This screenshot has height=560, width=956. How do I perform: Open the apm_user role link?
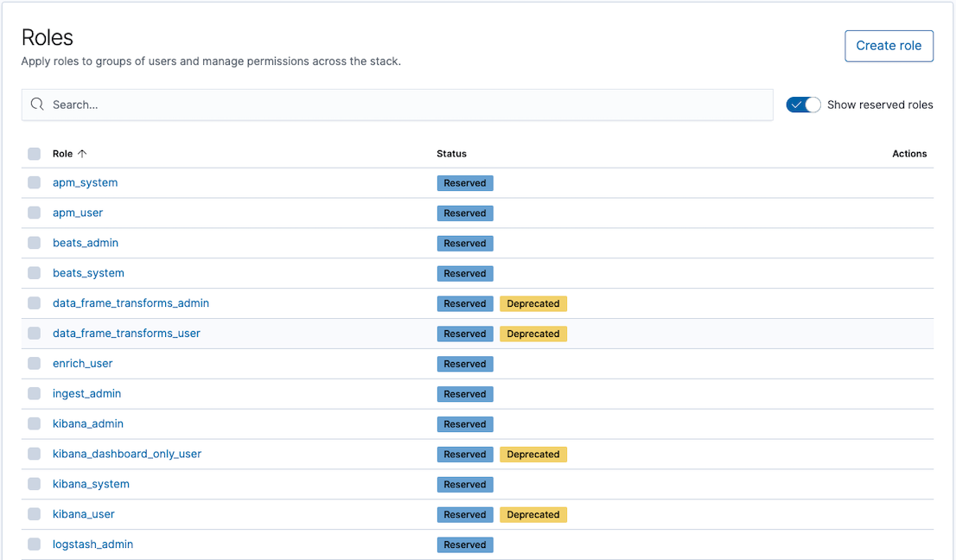tap(78, 213)
